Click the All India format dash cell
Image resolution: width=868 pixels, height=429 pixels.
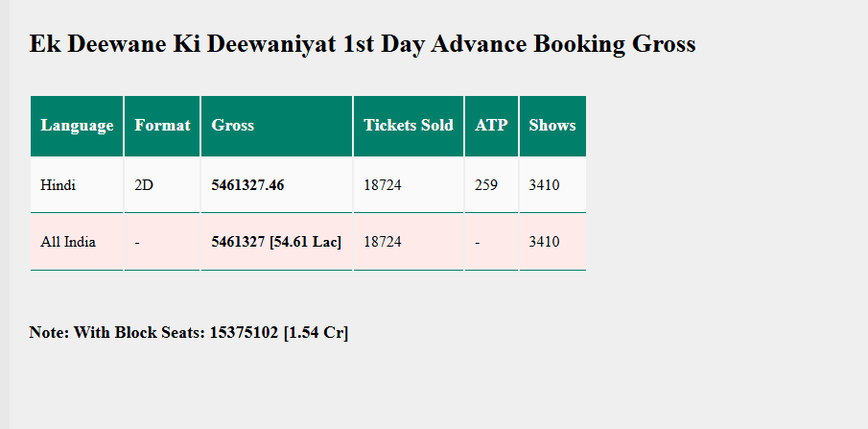137,242
